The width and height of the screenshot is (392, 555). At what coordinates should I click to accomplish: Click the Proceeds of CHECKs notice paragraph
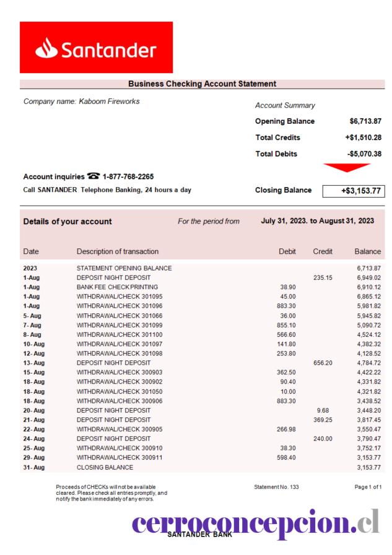111,493
